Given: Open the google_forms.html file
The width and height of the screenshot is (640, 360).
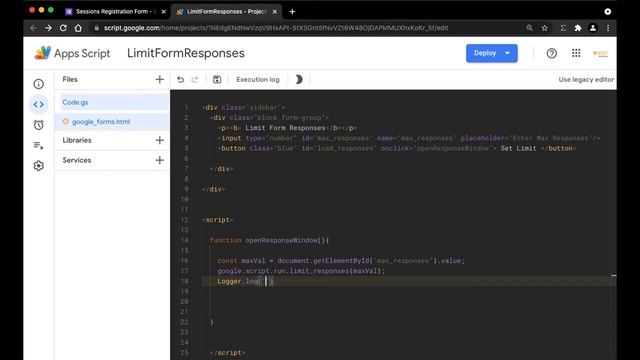Looking at the screenshot, I should coord(112,122).
